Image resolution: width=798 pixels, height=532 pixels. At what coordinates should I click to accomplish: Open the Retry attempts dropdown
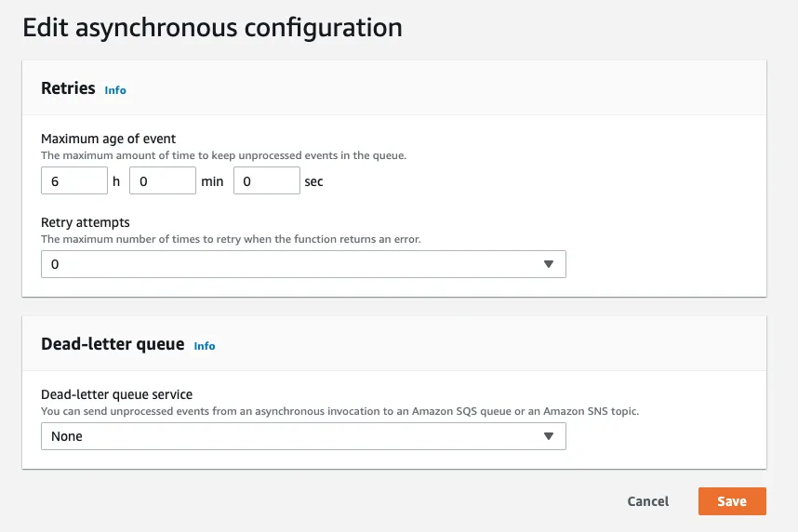pos(303,264)
